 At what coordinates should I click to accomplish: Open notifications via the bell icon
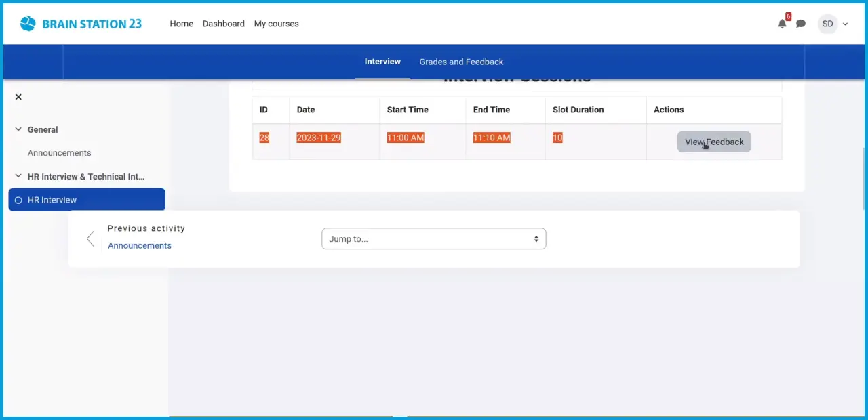tap(782, 24)
